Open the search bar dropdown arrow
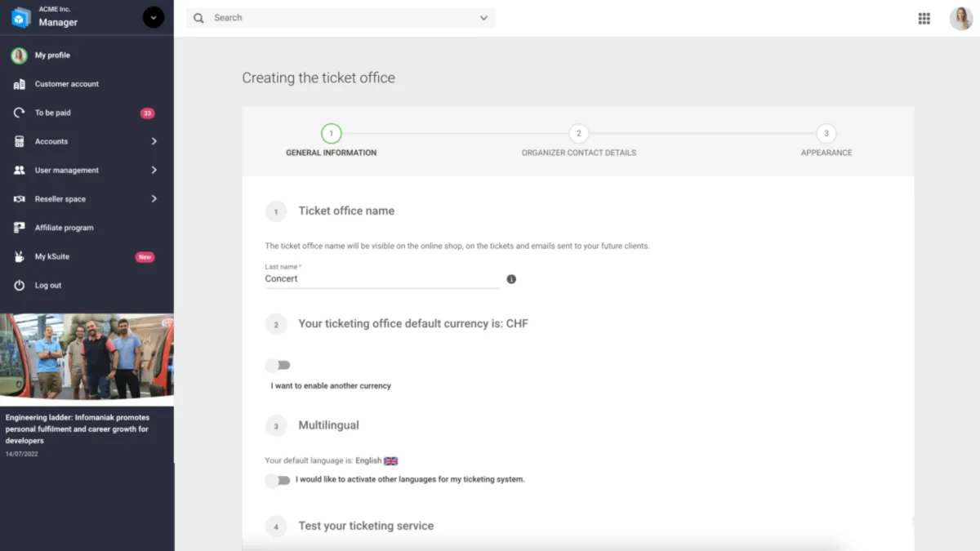This screenshot has width=980, height=551. point(483,18)
